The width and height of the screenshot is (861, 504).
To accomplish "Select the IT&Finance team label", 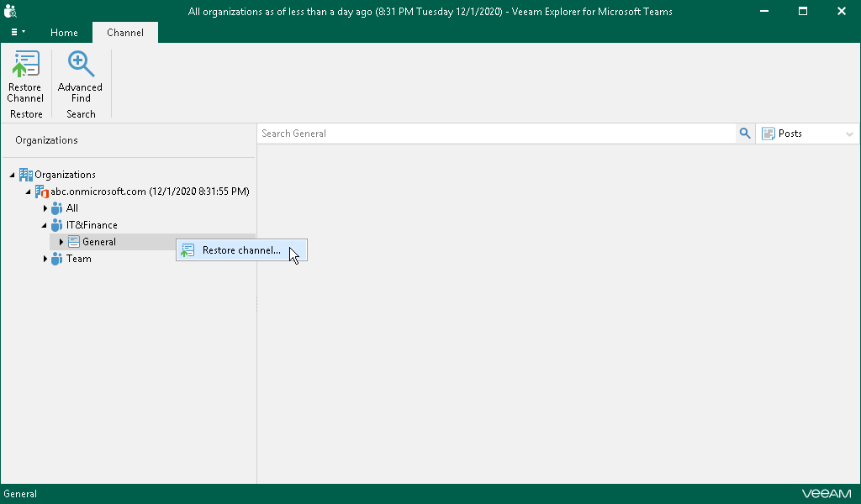I will click(92, 225).
